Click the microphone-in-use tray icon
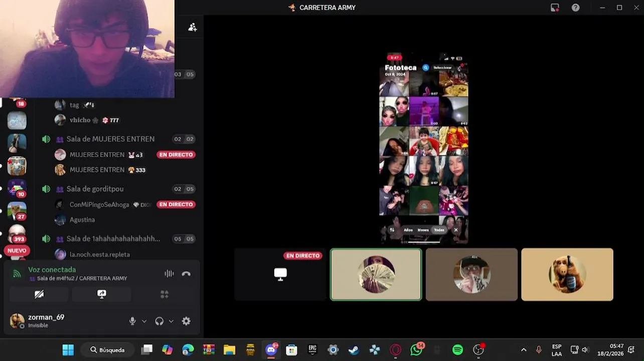 pos(539,350)
